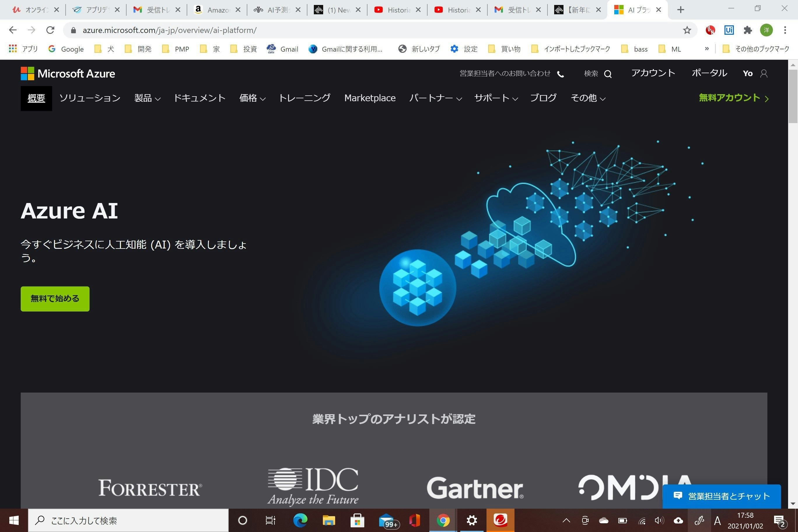Bookmark the page with the star icon
Image resolution: width=798 pixels, height=532 pixels.
pyautogui.click(x=687, y=30)
